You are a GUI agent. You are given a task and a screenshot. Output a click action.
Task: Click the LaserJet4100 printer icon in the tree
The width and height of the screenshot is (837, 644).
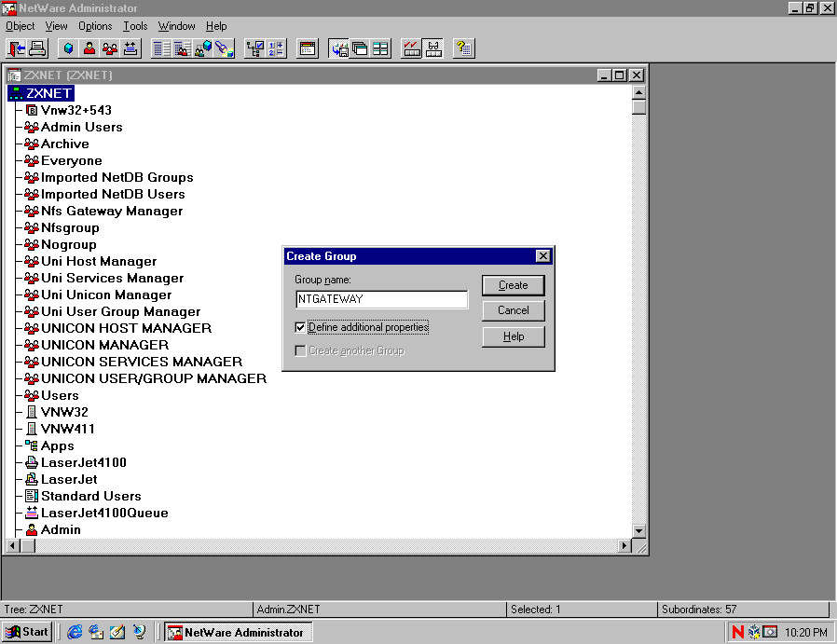[x=32, y=462]
